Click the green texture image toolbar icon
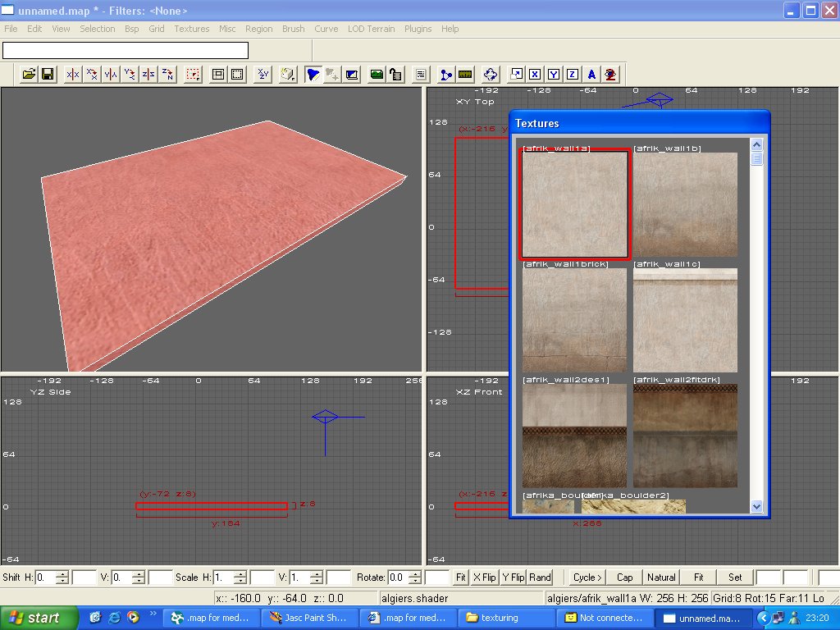 pyautogui.click(x=377, y=75)
